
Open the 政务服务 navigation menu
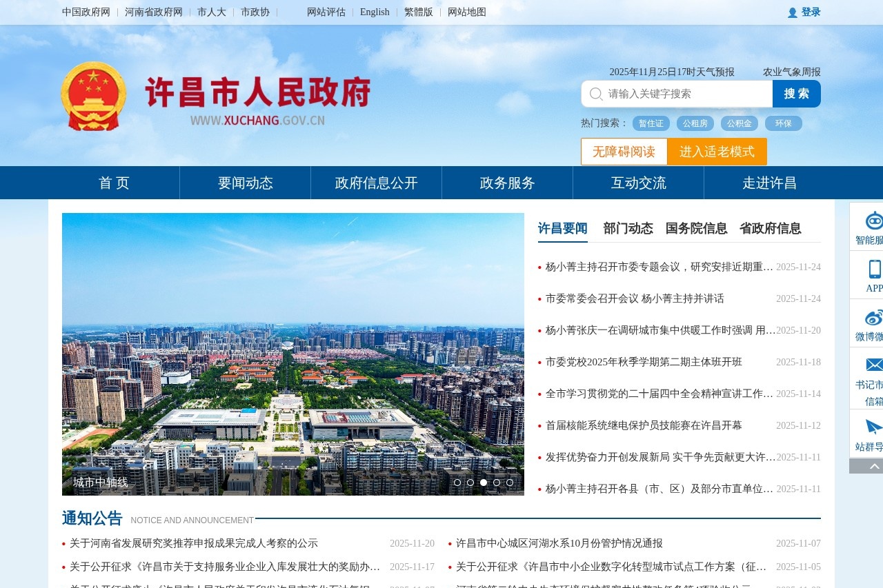coord(507,183)
